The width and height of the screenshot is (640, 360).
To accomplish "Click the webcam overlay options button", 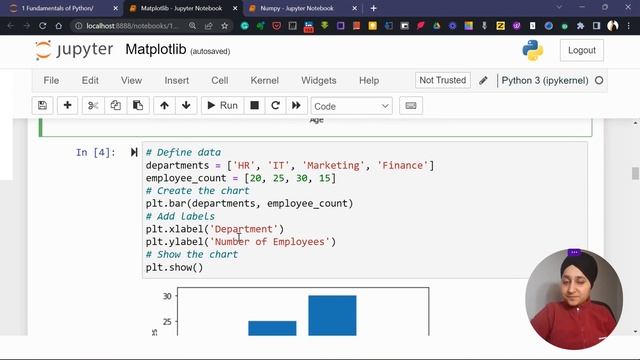I will pyautogui.click(x=574, y=252).
